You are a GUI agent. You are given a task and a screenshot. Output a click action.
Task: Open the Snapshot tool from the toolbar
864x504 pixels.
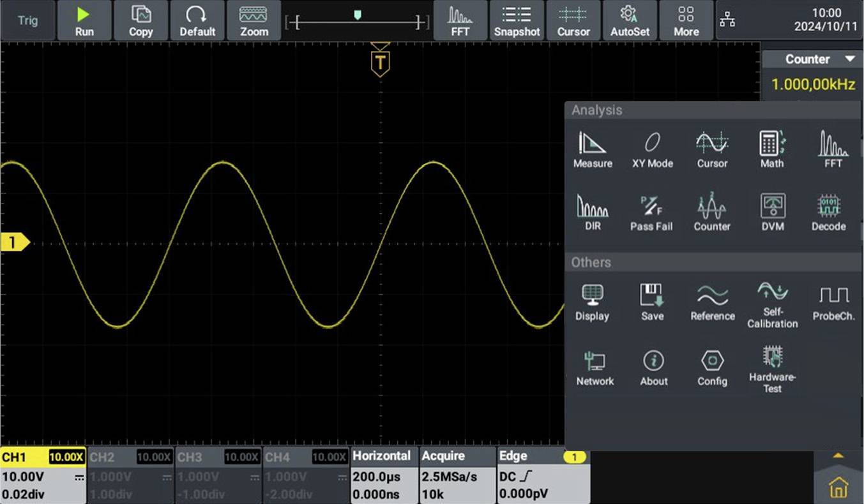pos(517,20)
